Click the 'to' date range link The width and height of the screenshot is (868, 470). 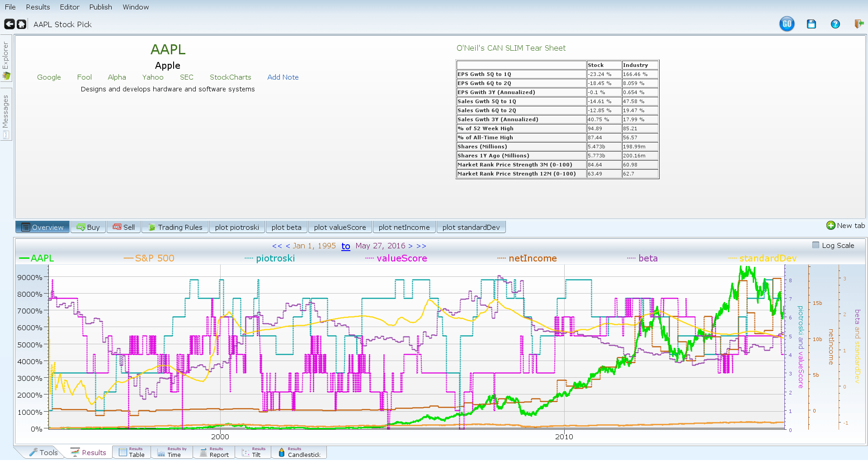coord(345,246)
